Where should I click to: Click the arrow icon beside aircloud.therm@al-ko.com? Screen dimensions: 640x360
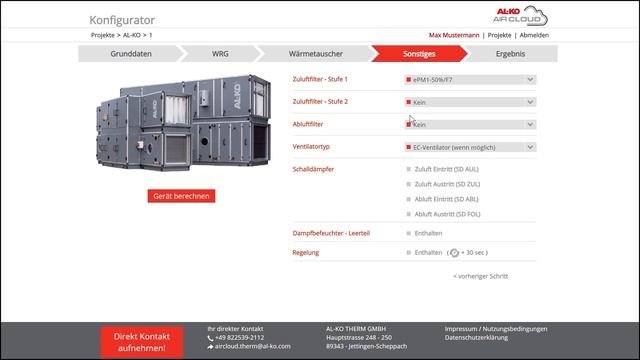pyautogui.click(x=210, y=347)
